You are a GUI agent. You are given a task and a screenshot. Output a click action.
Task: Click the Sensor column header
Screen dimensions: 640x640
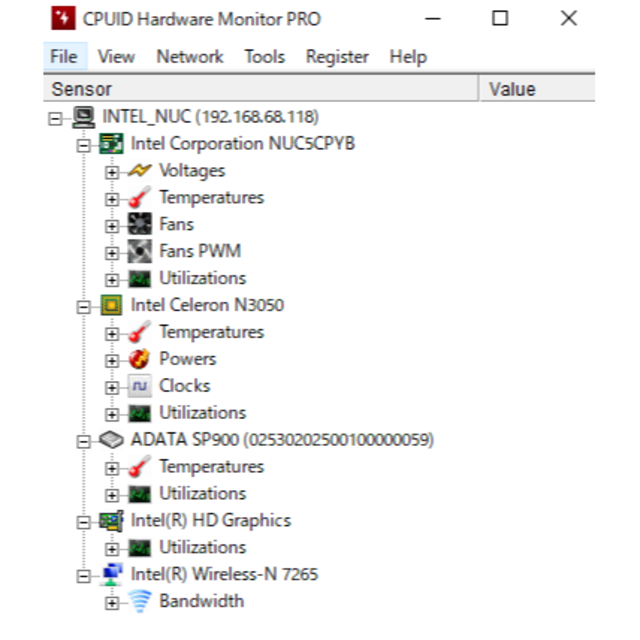pyautogui.click(x=260, y=89)
